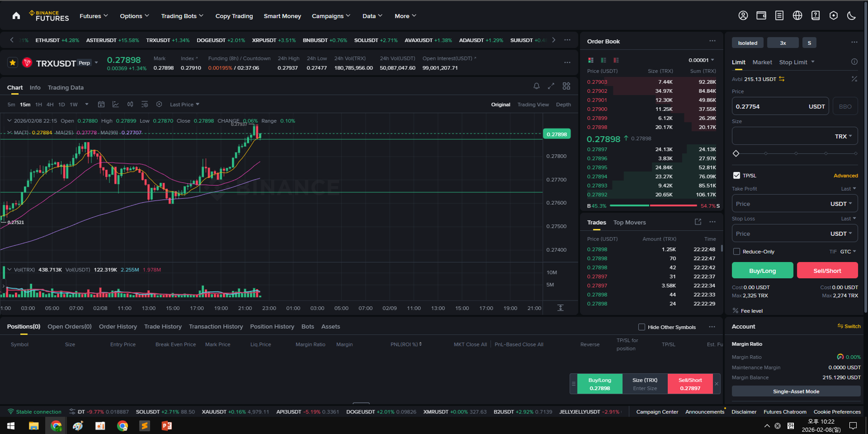Open the go-to-date calendar icon

101,104
